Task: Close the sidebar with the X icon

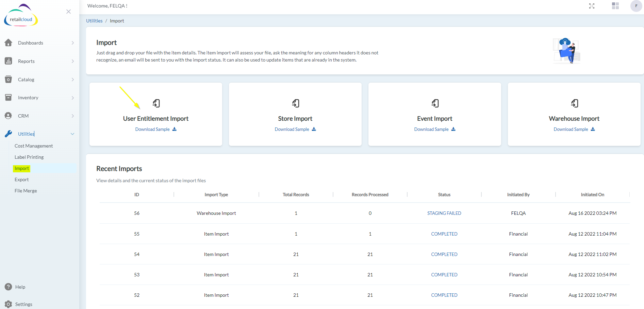Action: 68,12
